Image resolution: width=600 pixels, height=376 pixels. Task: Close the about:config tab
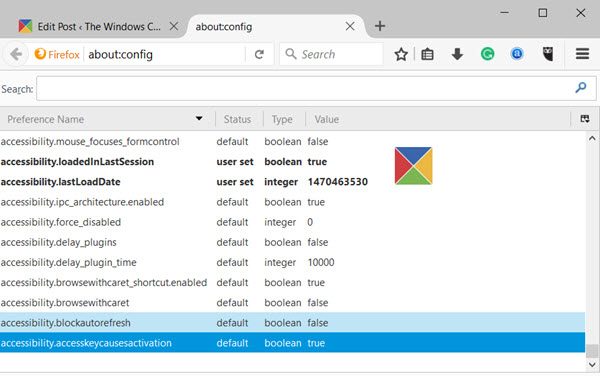coord(350,26)
